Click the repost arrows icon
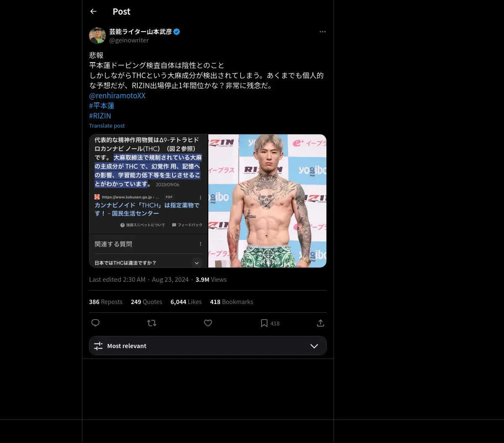This screenshot has height=443, width=504. tap(152, 323)
